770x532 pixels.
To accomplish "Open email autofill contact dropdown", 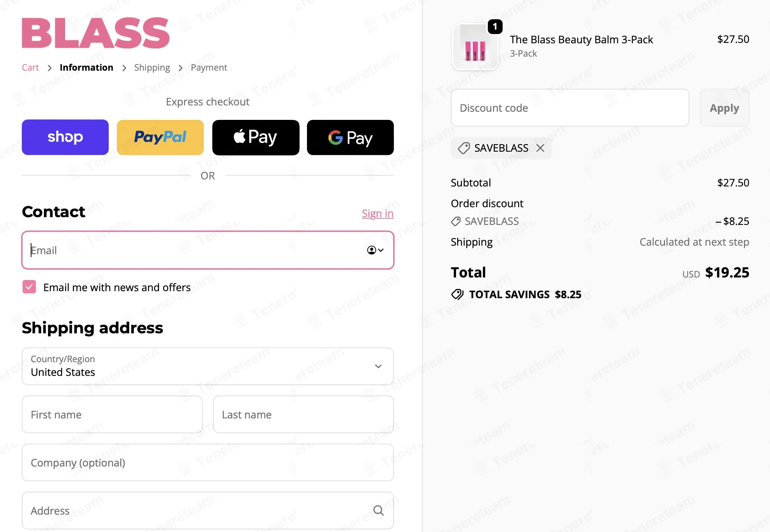I will tap(375, 250).
